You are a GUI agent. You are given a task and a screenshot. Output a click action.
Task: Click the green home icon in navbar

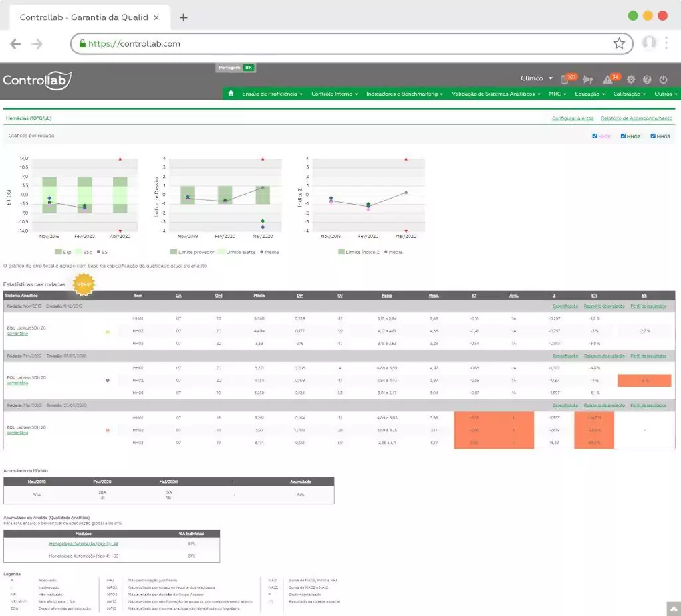click(x=231, y=94)
